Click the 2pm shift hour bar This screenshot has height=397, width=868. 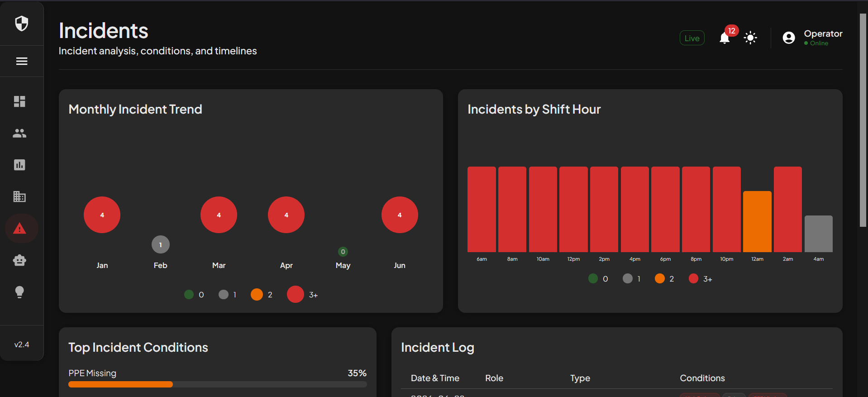(604, 209)
